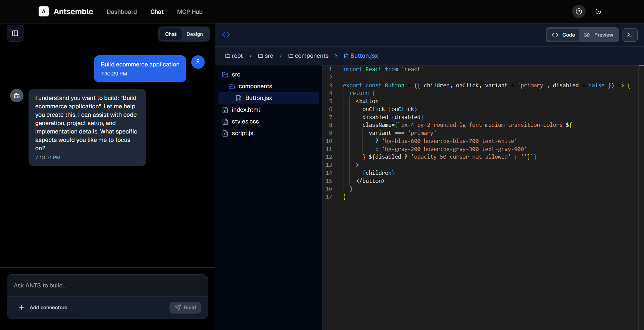Open the terminal using the >_ icon
644x330 pixels.
point(630,35)
